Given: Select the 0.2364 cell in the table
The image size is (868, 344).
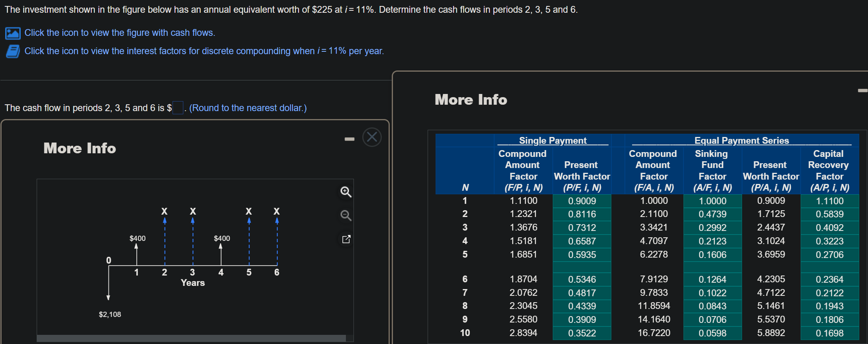Looking at the screenshot, I should pyautogui.click(x=830, y=279).
